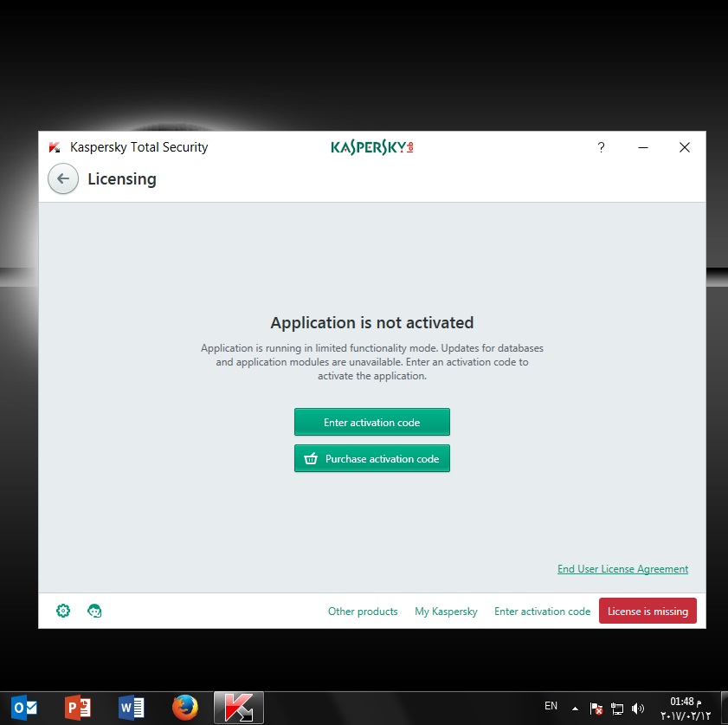
Task: Open help via the question mark icon
Action: point(602,147)
